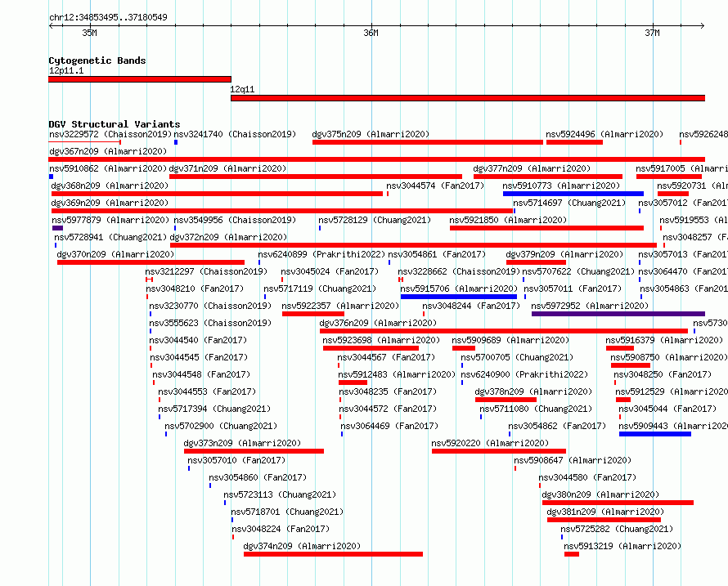Image resolution: width=728 pixels, height=586 pixels.
Task: Click the blue nsv5910773 variant bar
Action: [x=573, y=194]
